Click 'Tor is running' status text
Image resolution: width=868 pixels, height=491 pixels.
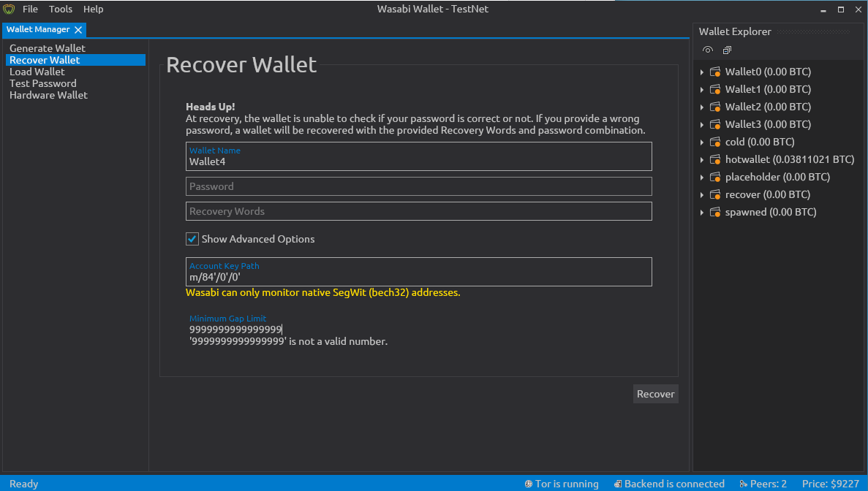tap(566, 484)
